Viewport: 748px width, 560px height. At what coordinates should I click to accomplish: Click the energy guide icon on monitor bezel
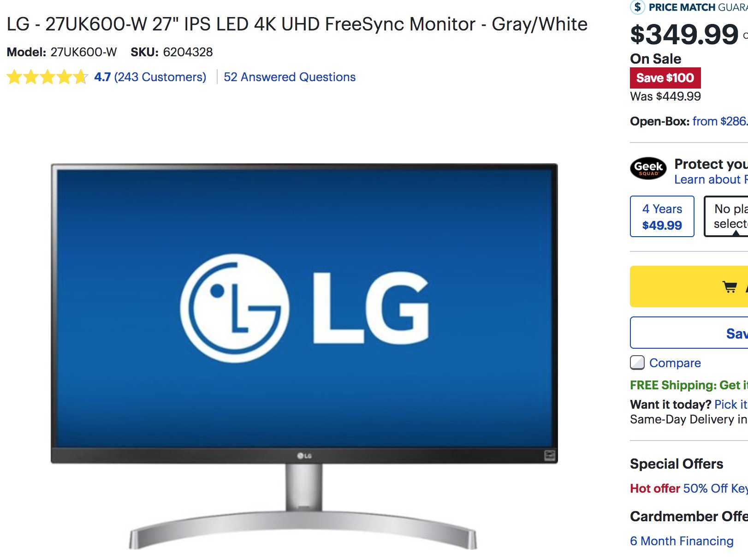[550, 455]
